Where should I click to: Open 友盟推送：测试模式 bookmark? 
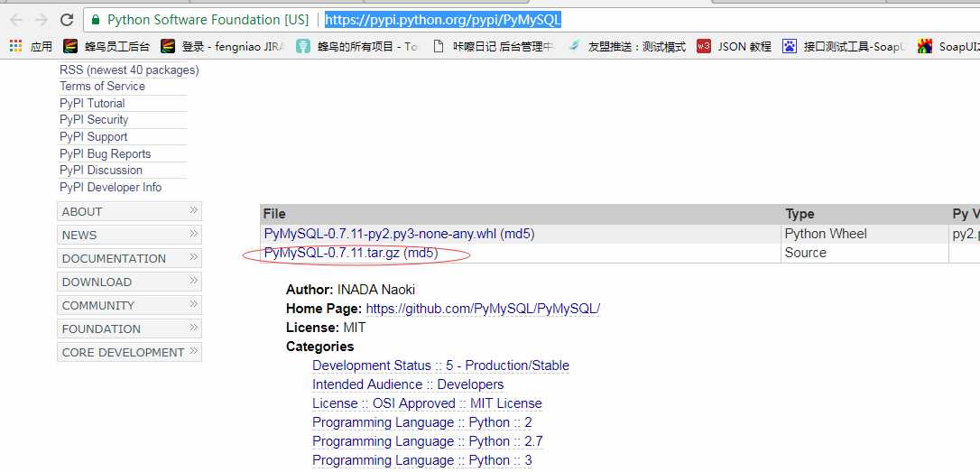click(x=626, y=46)
